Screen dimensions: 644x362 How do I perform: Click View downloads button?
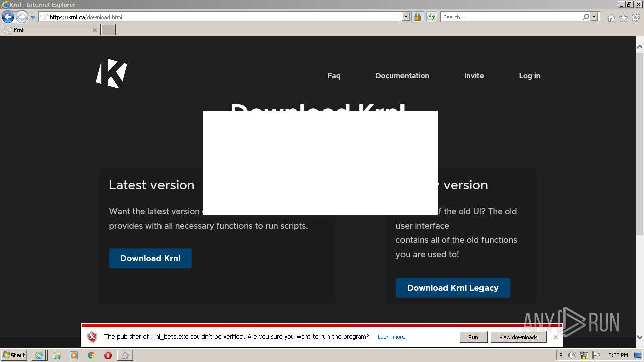[x=518, y=337]
